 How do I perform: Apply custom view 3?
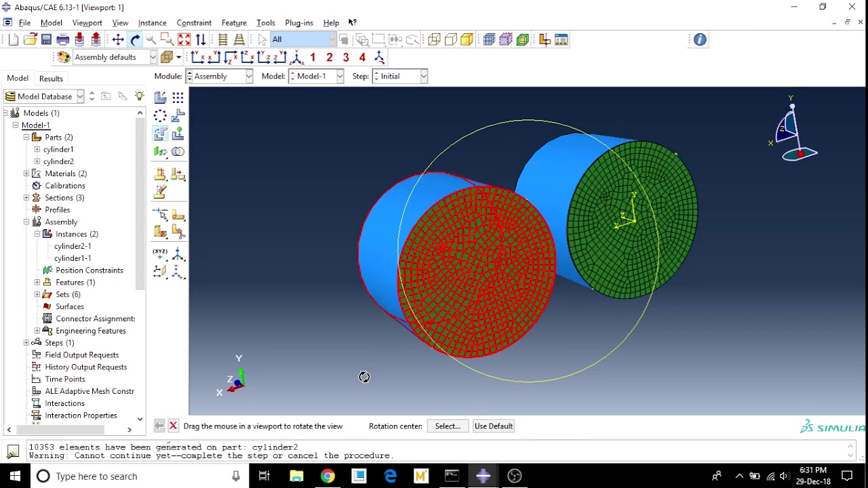pos(346,58)
